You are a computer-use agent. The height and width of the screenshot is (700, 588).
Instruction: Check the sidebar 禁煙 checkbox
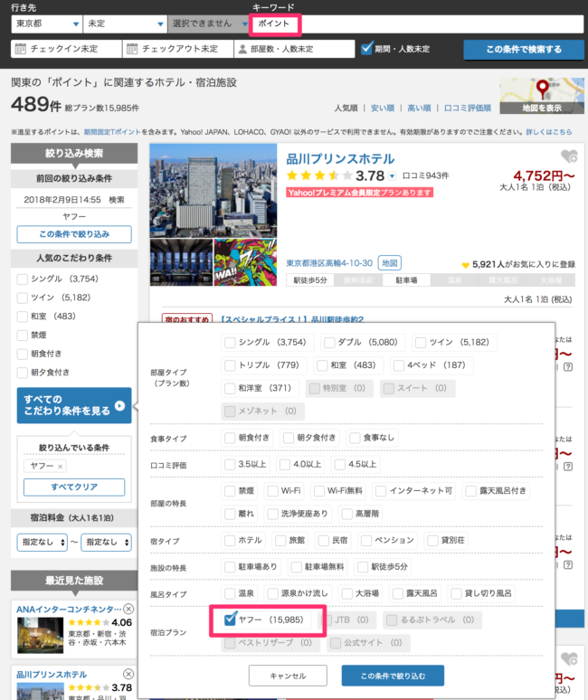[23, 336]
